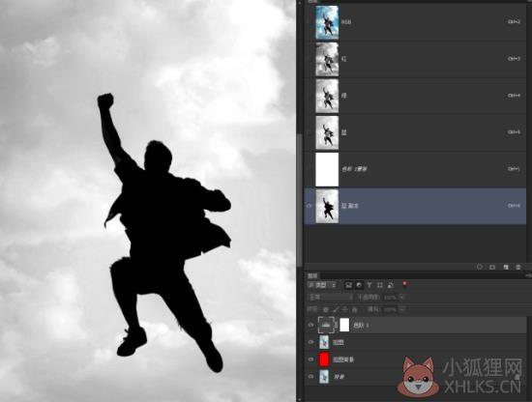Enable type layer filter icon
Screen dimensions: 532x402
tap(369, 285)
